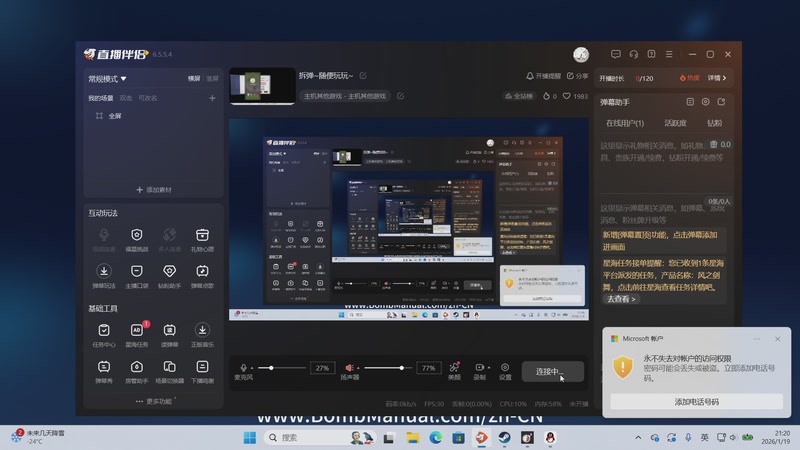Open the 弹幕助手 settings gear icon
Screen dimensions: 800x450
coord(706,102)
